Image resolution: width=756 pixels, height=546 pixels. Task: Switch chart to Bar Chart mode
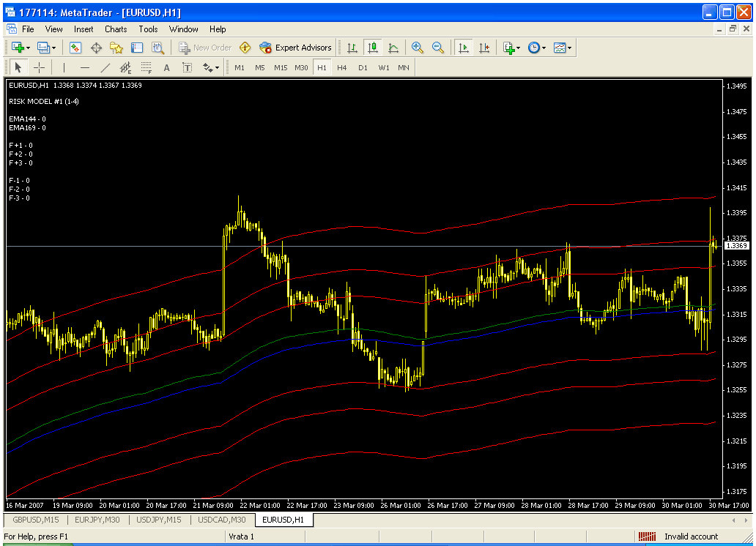[352, 48]
